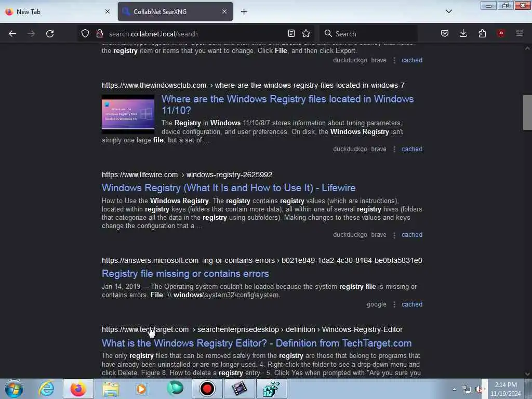Open the Save to Pocket icon
Screen dimensions: 532x399
pos(445,33)
